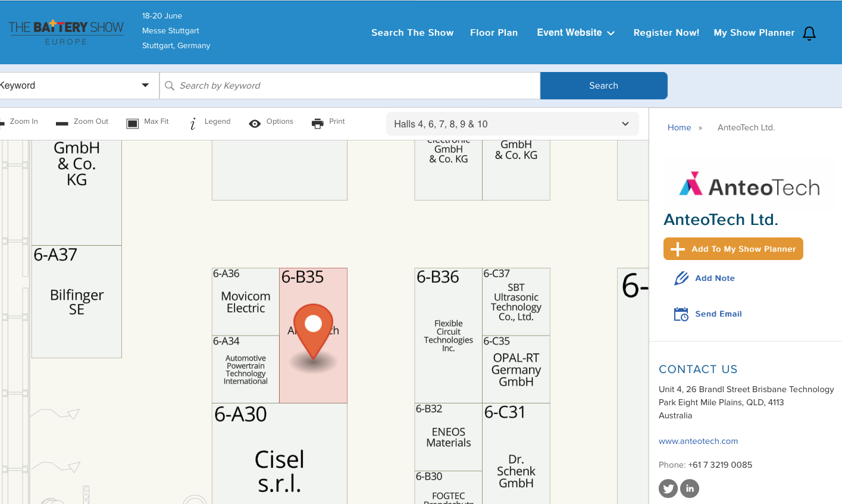Expand the Halls 4, 6, 7, 8, 9 & 10 selector
Viewport: 842px width, 504px height.
click(512, 124)
